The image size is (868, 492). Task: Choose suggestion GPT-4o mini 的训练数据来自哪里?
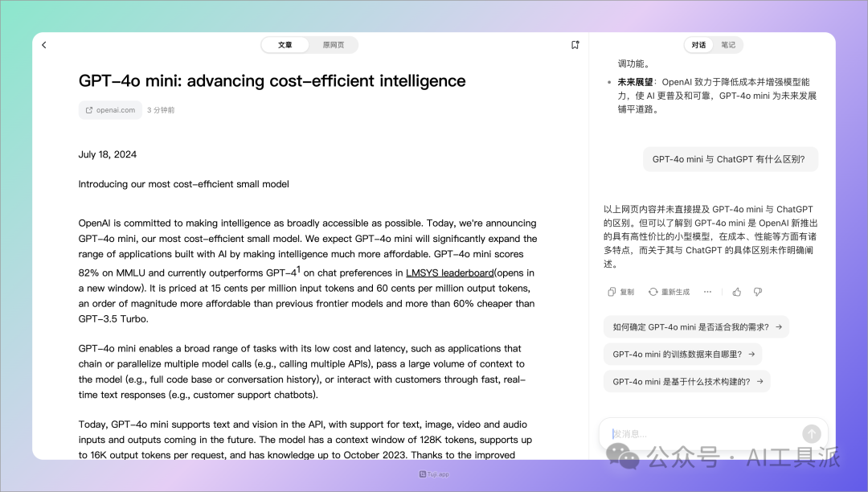(683, 355)
